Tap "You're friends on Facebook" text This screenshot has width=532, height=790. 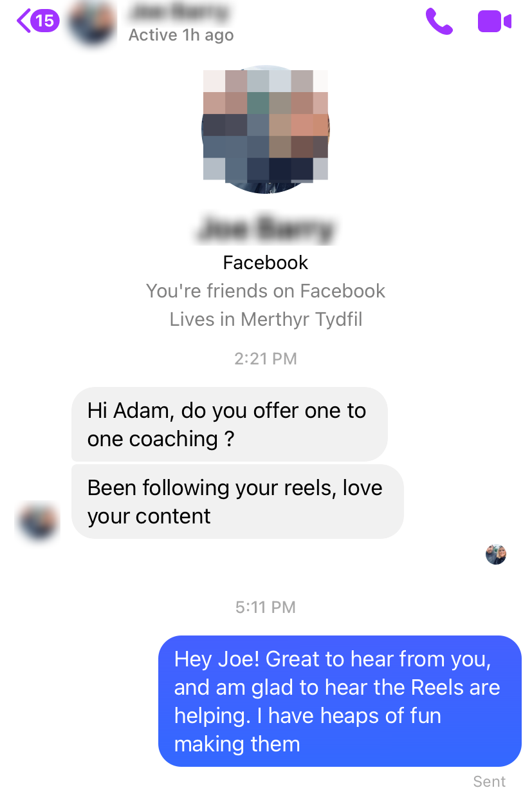click(266, 291)
